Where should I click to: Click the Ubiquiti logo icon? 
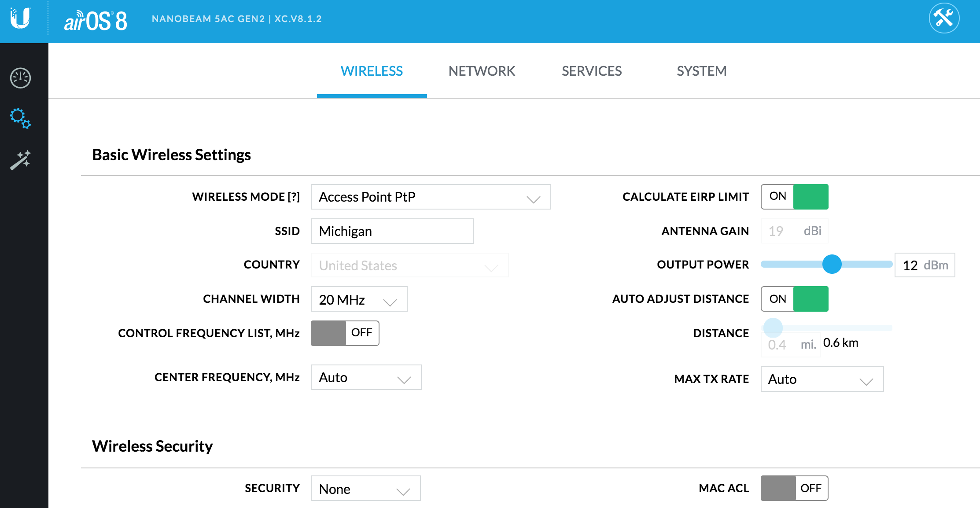pyautogui.click(x=20, y=18)
